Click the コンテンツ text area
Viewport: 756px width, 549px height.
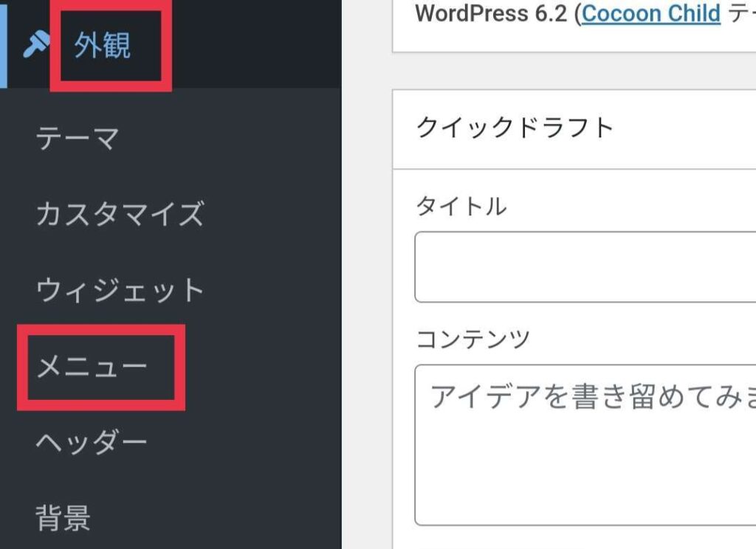[585, 445]
